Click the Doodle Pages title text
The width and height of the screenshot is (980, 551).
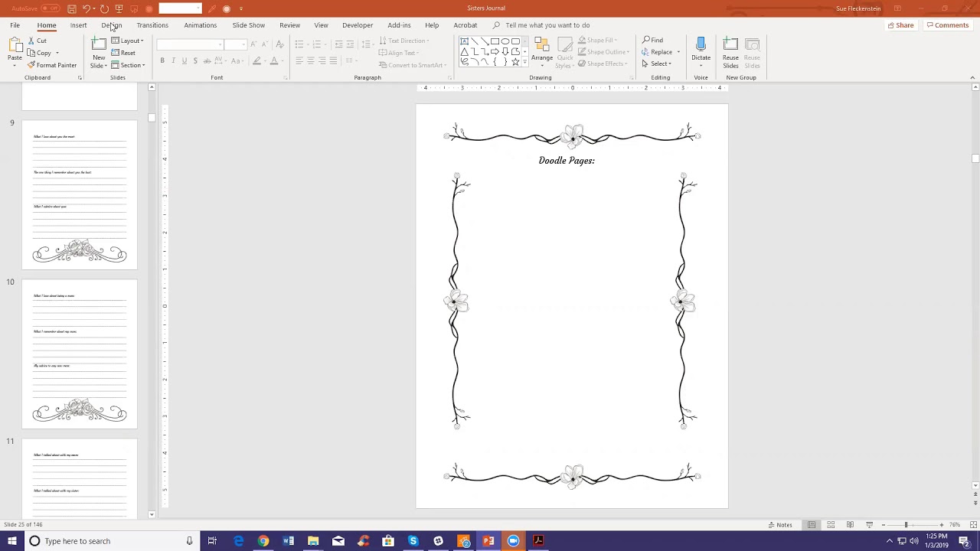567,161
